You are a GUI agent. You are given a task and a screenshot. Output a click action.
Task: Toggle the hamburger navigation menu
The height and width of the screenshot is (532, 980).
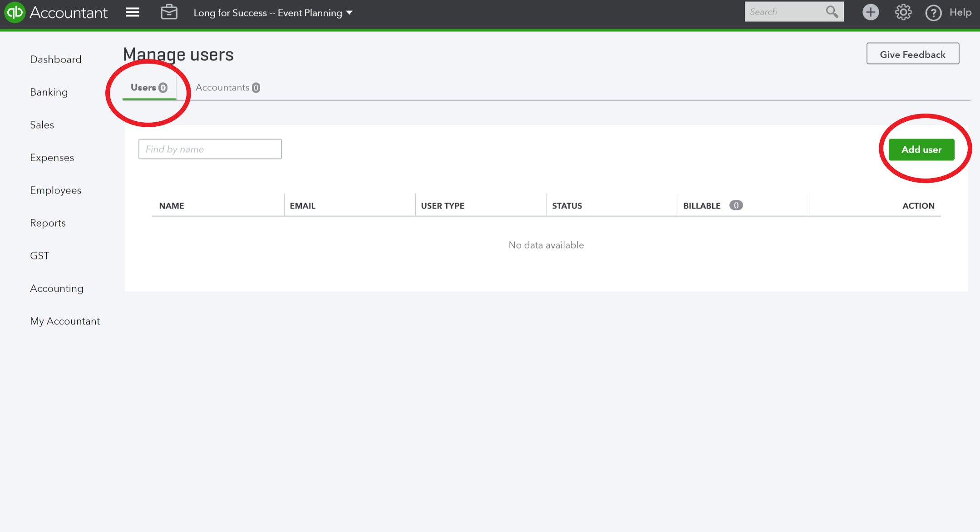click(133, 12)
